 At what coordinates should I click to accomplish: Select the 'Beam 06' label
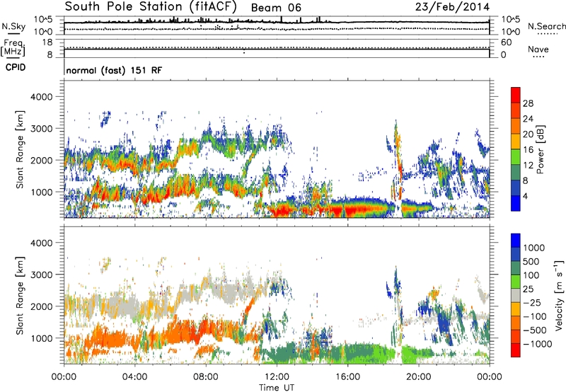pyautogui.click(x=276, y=8)
